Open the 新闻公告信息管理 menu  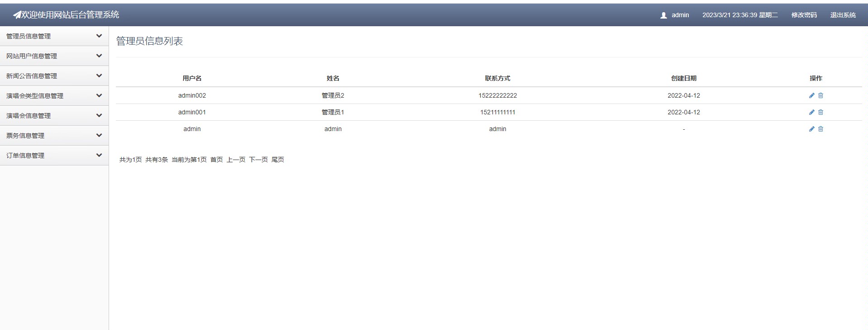(54, 76)
